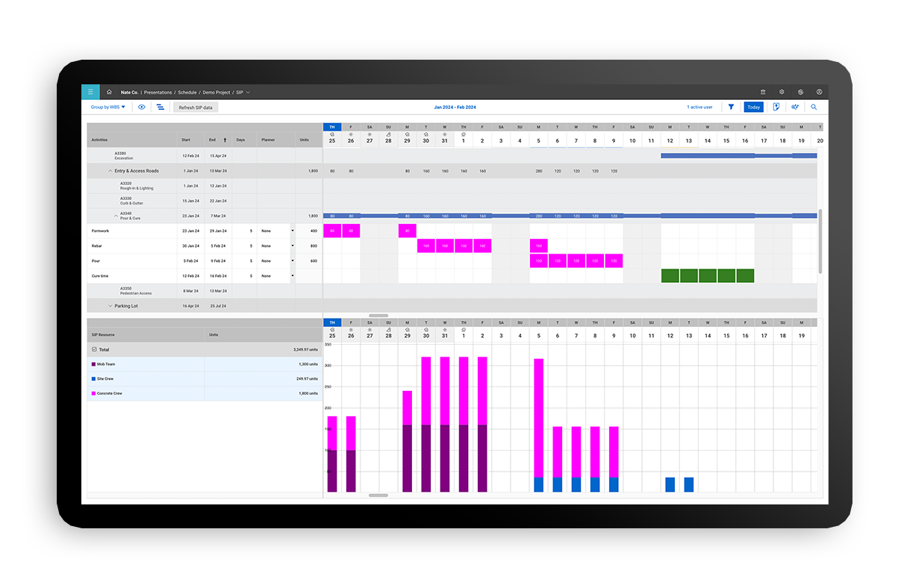Screen dimensions: 907x588
Task: Open the SIP breadcrumb dropdown menu
Action: [x=248, y=92]
